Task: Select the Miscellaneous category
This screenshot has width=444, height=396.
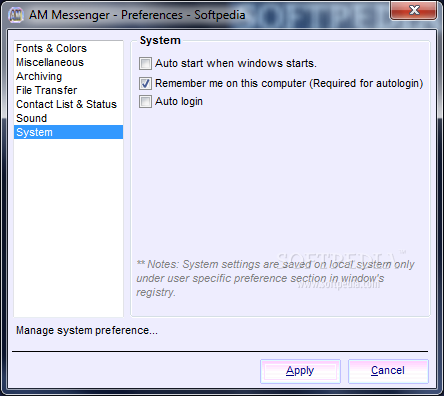Action: pyautogui.click(x=68, y=62)
